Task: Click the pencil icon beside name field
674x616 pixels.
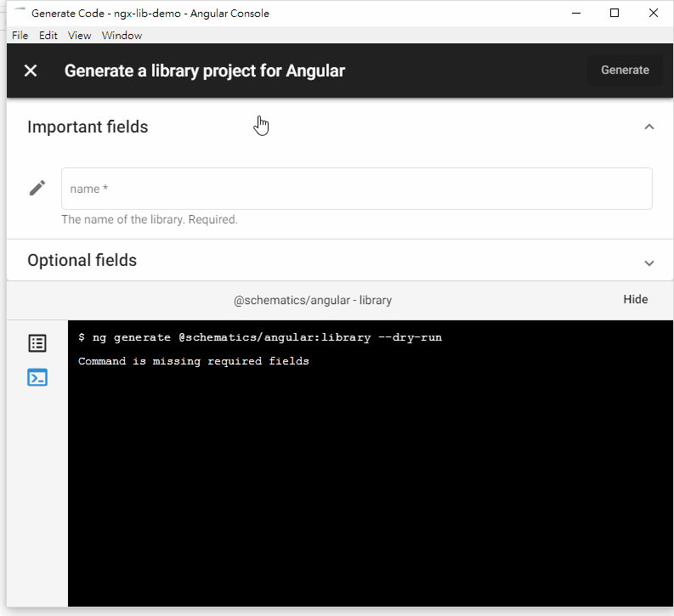Action: 37,188
